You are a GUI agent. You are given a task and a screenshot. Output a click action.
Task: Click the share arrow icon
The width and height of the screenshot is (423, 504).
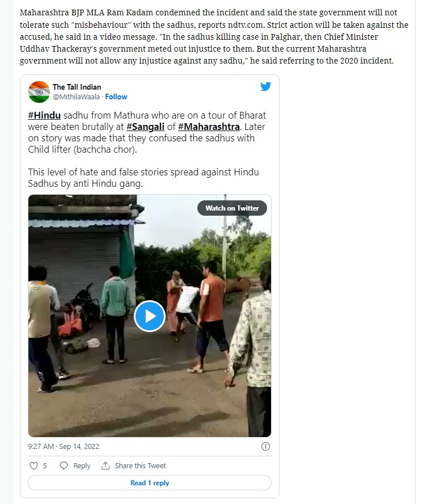[105, 465]
